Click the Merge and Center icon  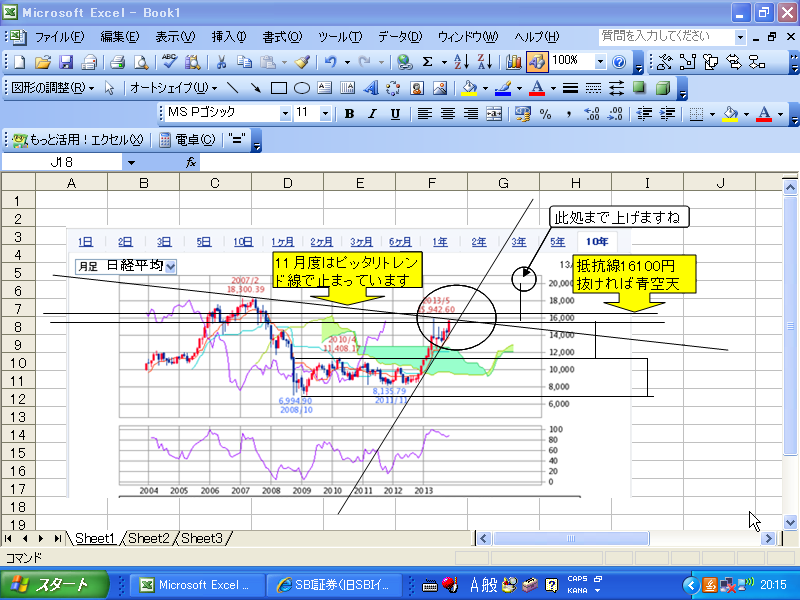click(x=493, y=114)
